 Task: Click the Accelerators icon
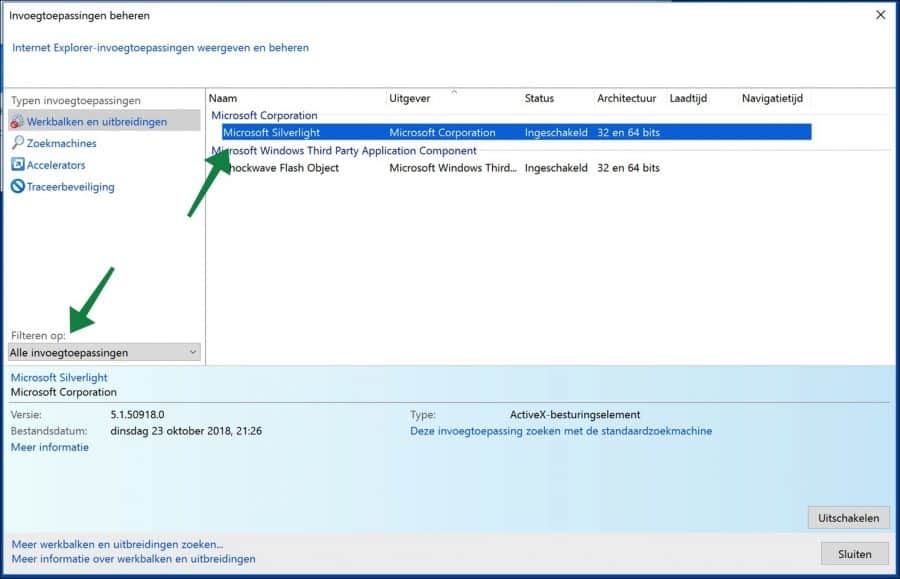click(18, 165)
